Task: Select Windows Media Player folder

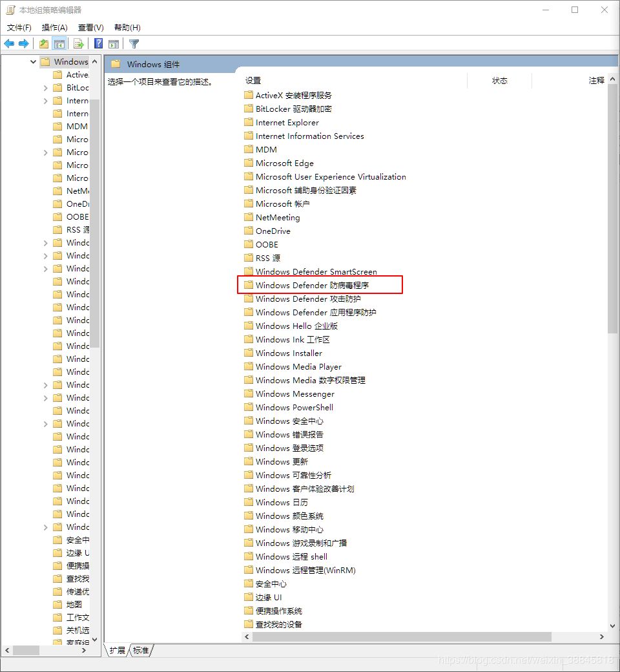Action: click(x=293, y=367)
